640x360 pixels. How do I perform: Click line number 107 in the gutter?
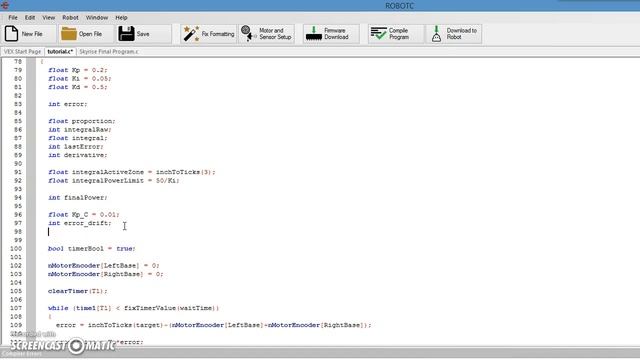coord(16,308)
